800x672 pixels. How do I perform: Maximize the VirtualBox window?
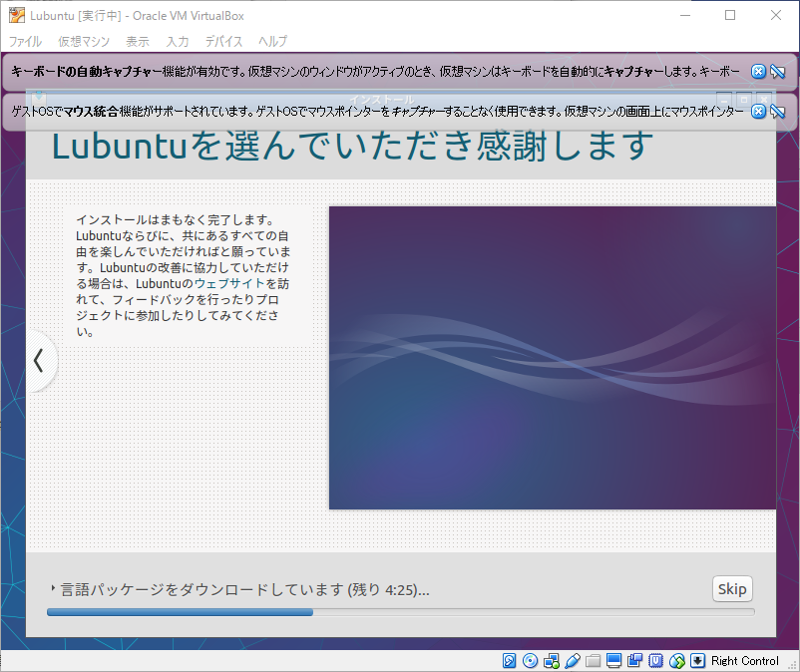730,15
